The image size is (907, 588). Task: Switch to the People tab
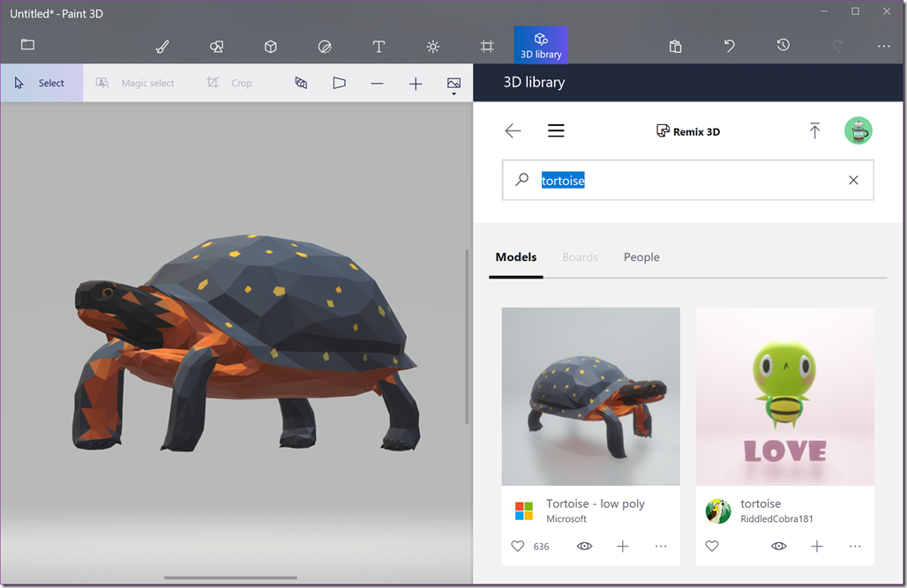tap(641, 257)
